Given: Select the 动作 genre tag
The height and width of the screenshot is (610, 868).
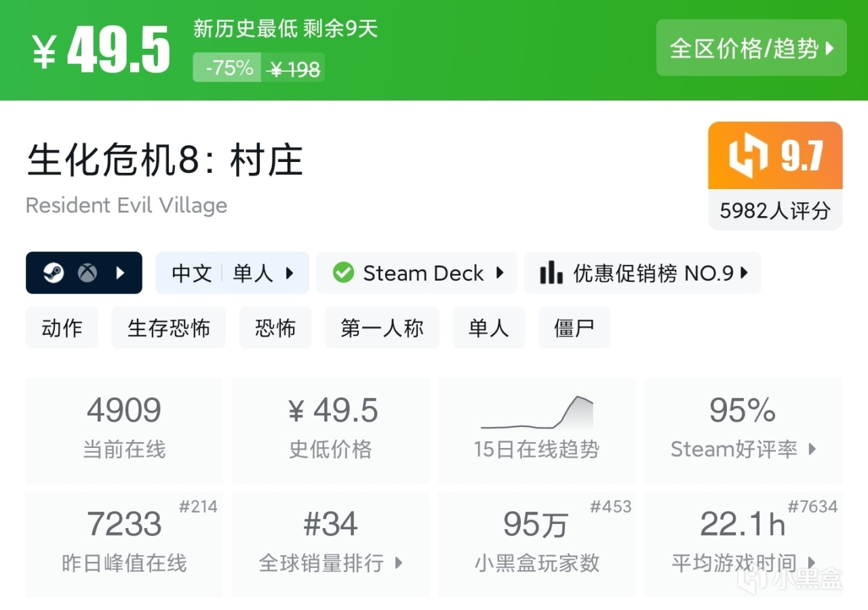Looking at the screenshot, I should click(x=62, y=328).
